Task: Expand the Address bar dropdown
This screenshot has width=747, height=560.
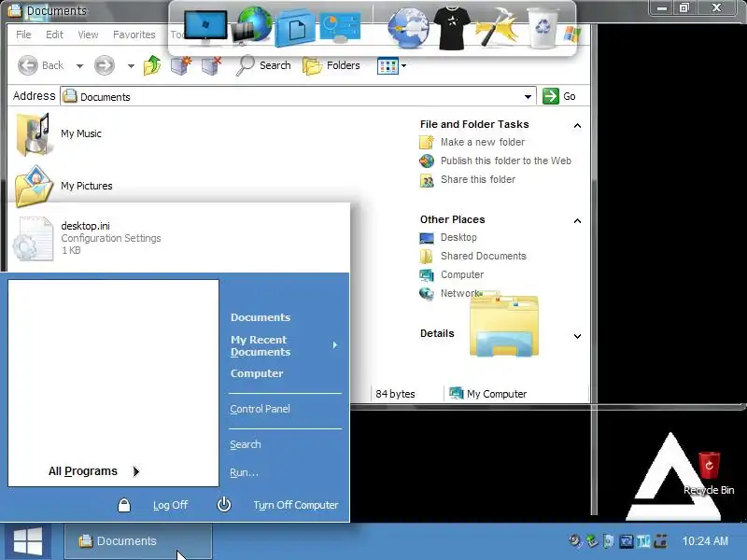Action: pyautogui.click(x=528, y=97)
